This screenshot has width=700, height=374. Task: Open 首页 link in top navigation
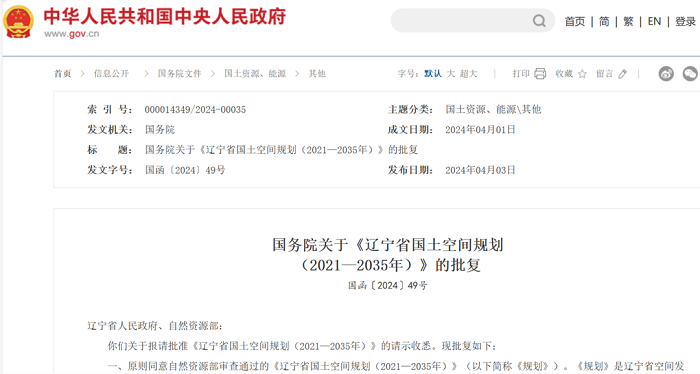click(x=575, y=21)
